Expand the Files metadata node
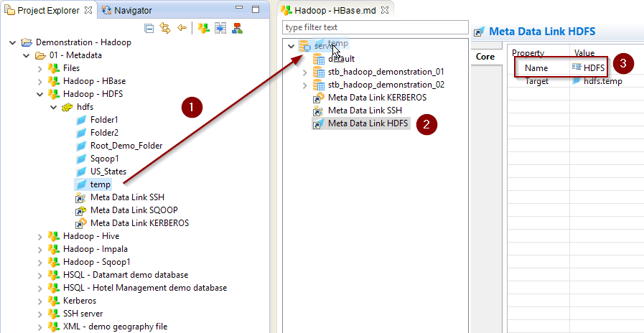 [x=39, y=68]
